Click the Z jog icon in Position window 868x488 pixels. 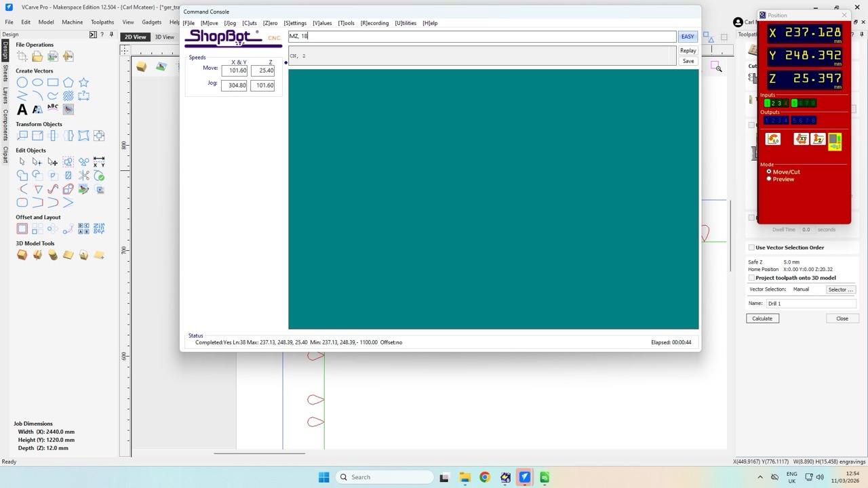pos(818,139)
